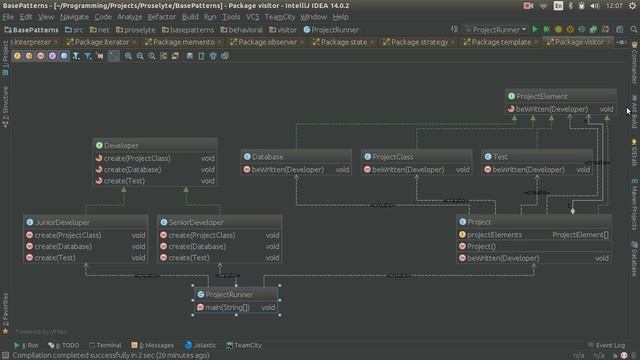Open the Project side panel
Screen dimensions: 640x360
tap(5, 58)
